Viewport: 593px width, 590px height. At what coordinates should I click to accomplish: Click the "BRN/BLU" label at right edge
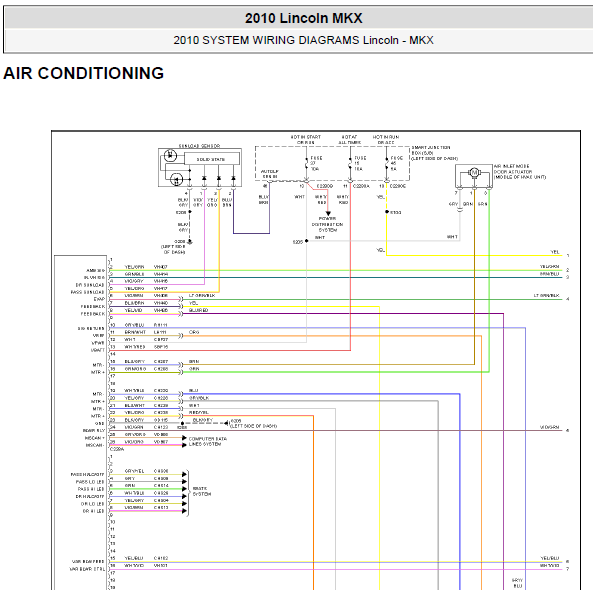550,274
